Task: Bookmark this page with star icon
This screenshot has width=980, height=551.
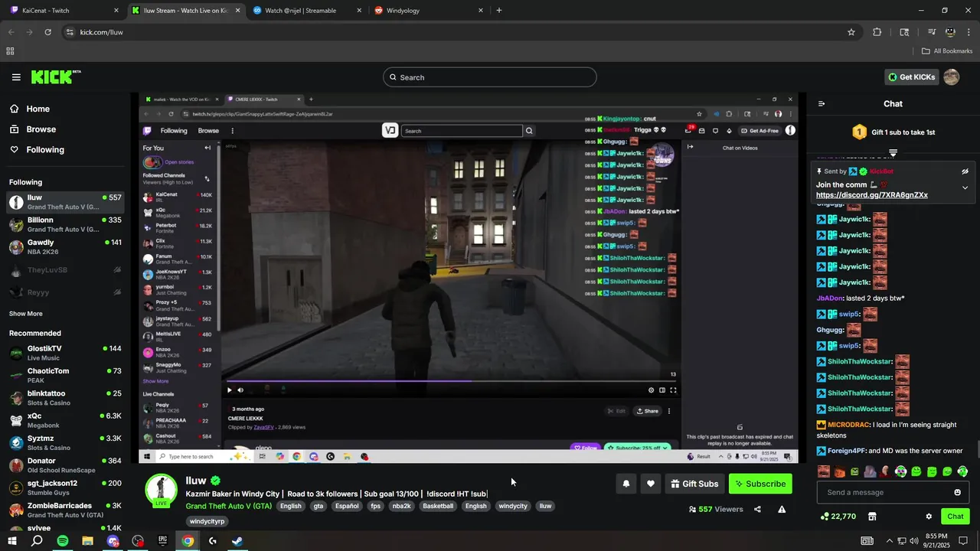Action: click(x=851, y=32)
